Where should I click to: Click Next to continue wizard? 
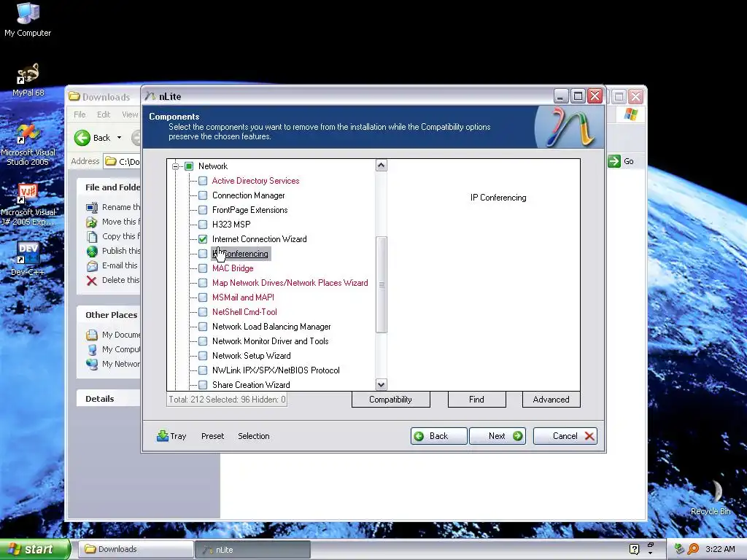pos(498,436)
